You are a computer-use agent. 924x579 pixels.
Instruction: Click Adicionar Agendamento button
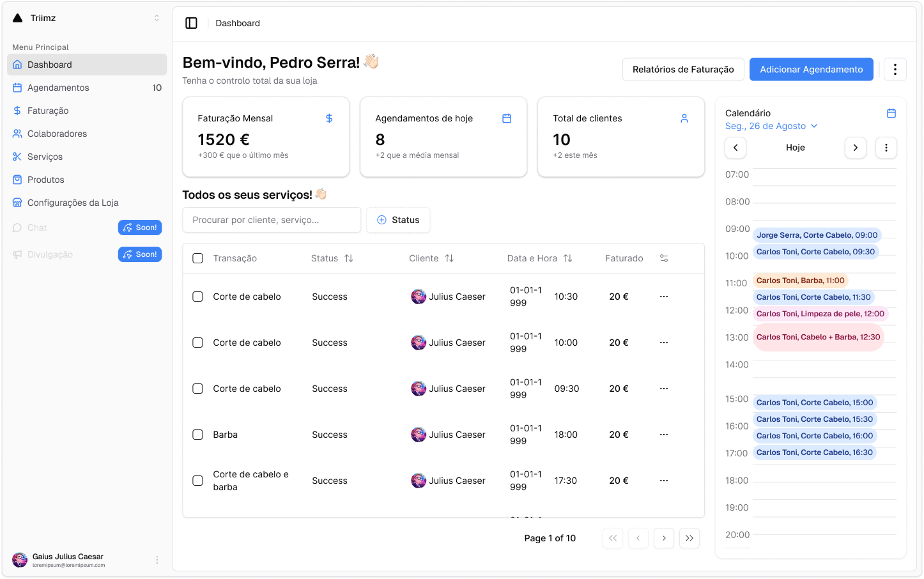click(x=811, y=70)
